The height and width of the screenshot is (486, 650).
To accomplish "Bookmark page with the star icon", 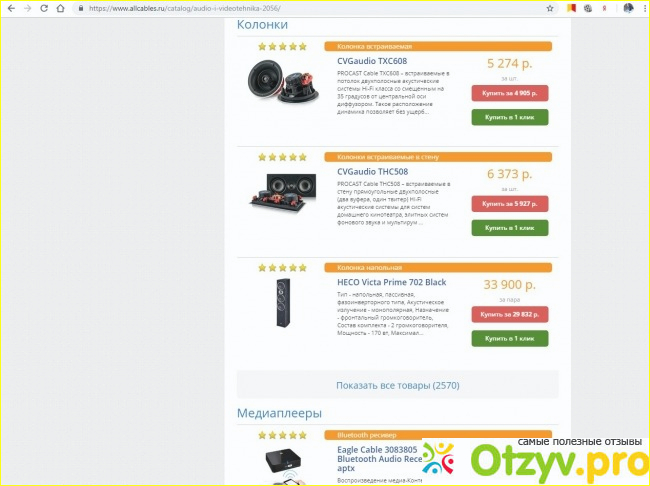I will click(x=550, y=8).
